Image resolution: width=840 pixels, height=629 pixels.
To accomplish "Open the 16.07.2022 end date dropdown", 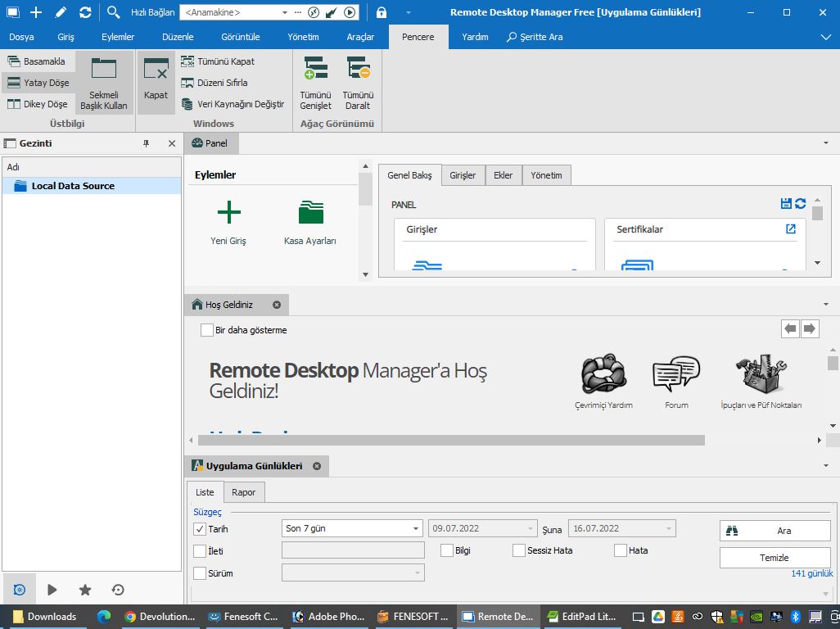I will pos(669,529).
